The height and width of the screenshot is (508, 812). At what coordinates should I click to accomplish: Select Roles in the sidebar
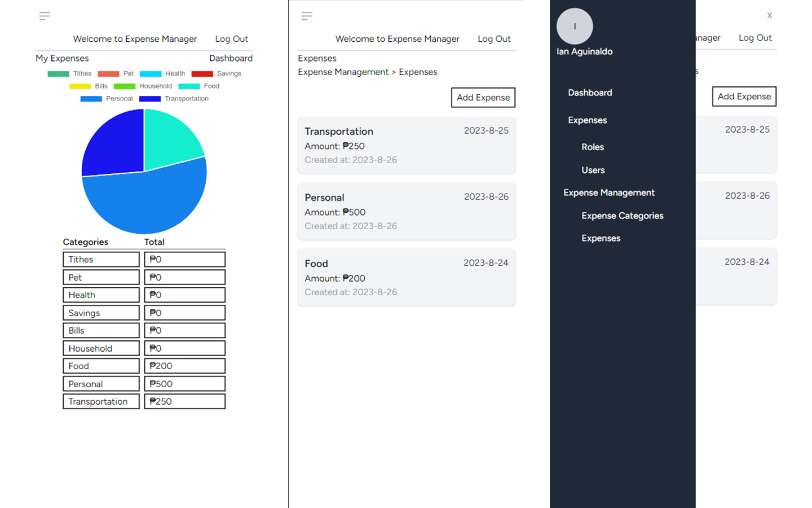[x=592, y=147]
